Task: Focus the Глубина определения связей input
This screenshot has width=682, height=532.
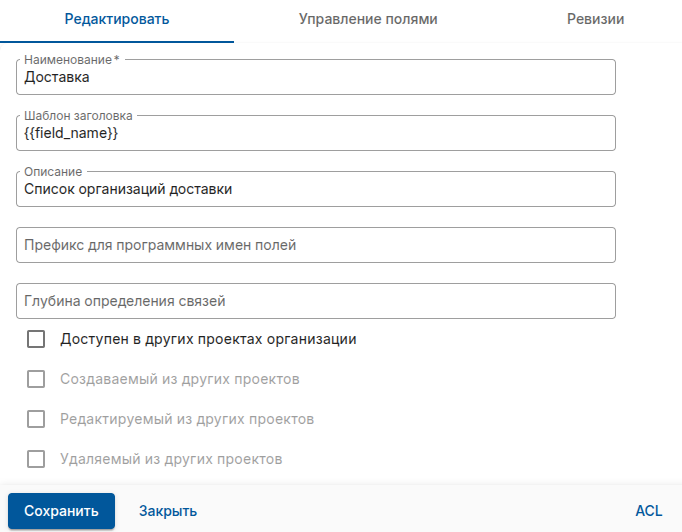Action: pos(316,300)
